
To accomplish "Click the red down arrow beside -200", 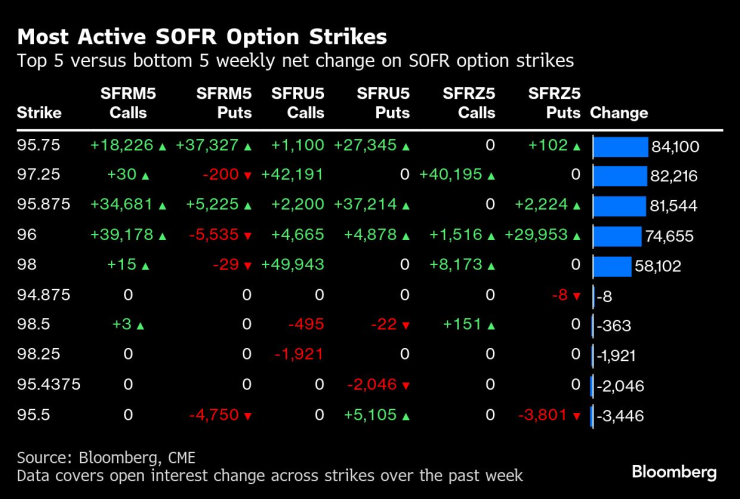I will [x=247, y=176].
